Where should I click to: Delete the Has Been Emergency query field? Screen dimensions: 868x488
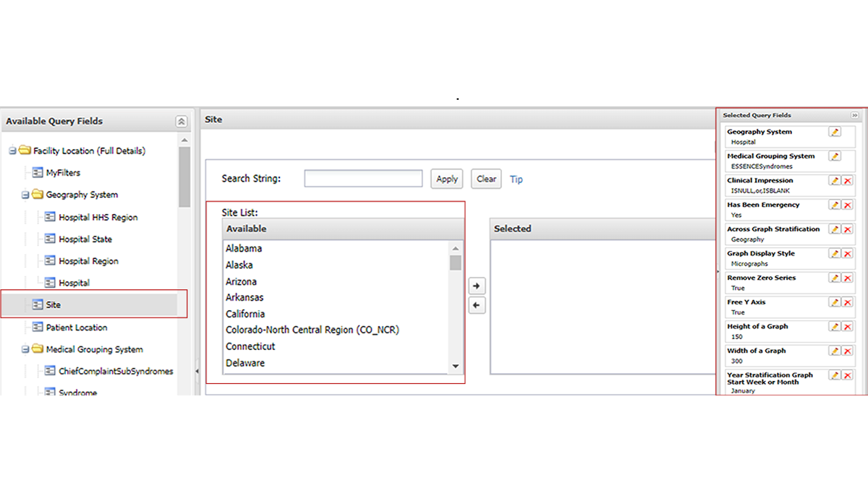click(x=847, y=205)
